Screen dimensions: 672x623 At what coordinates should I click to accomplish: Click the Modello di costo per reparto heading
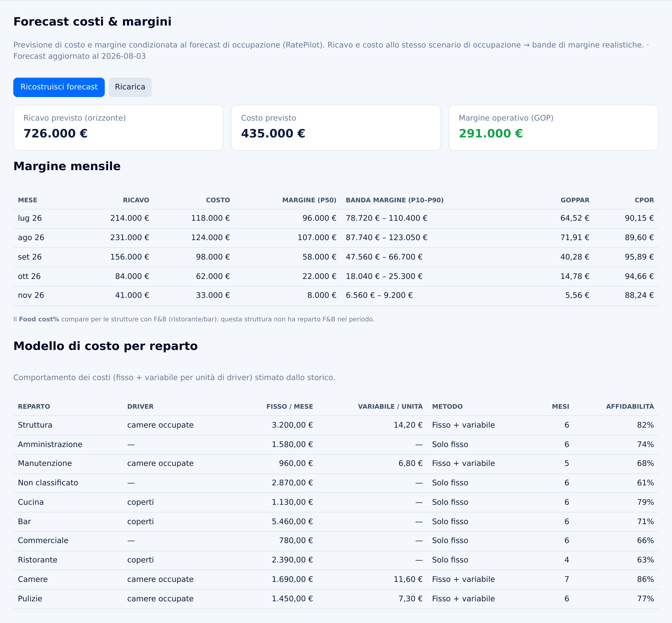(106, 346)
